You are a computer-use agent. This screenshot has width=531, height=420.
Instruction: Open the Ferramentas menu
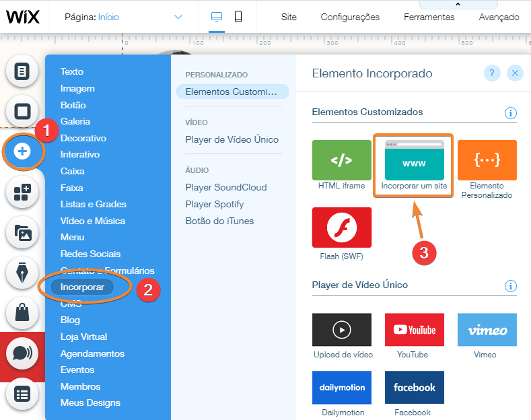(429, 17)
